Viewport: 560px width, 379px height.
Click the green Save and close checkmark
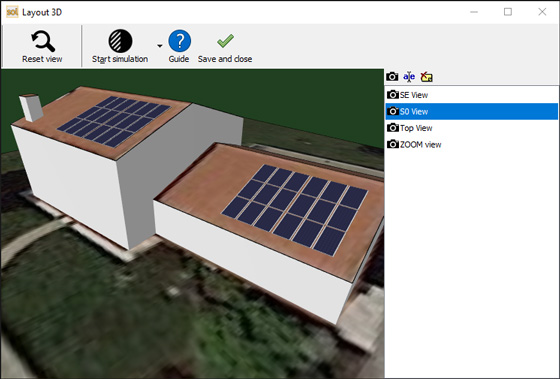pyautogui.click(x=225, y=41)
